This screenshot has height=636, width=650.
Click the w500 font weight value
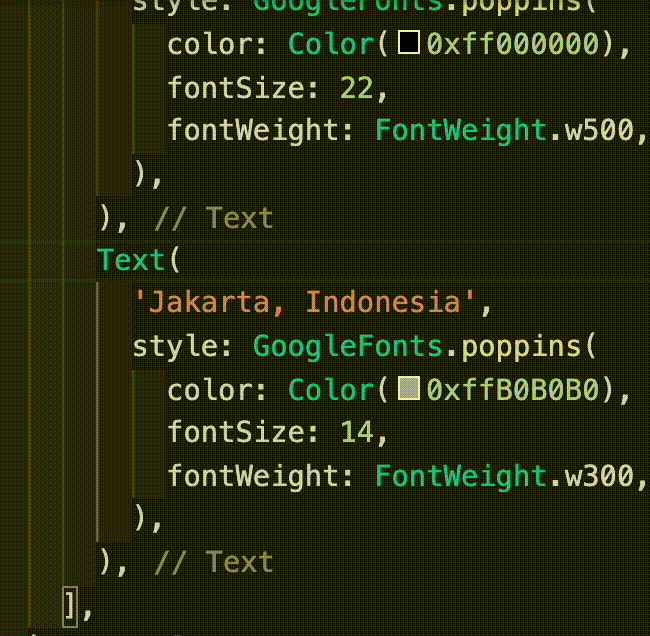(599, 130)
